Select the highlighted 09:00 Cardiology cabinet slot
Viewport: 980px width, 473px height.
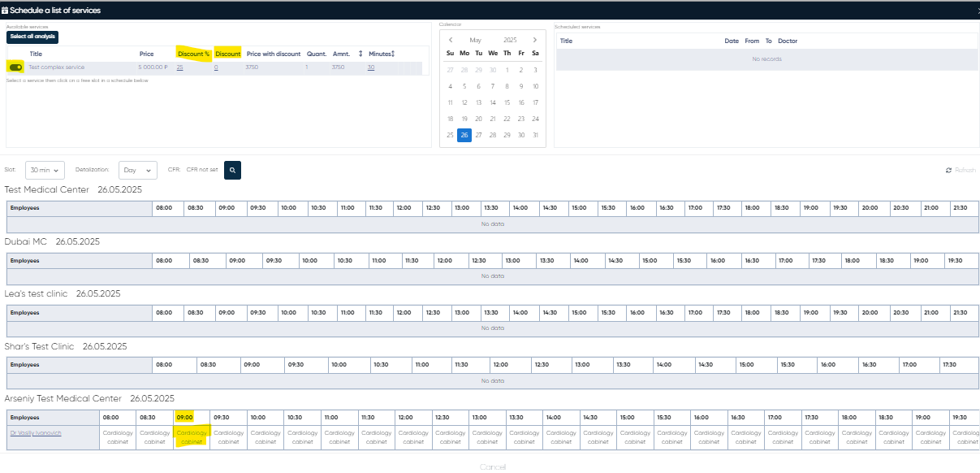pos(192,437)
